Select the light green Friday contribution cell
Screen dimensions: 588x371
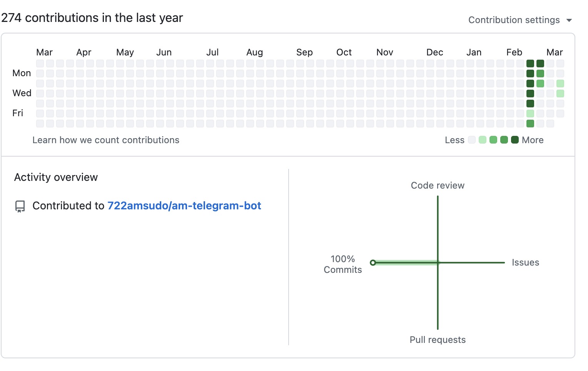click(x=530, y=114)
